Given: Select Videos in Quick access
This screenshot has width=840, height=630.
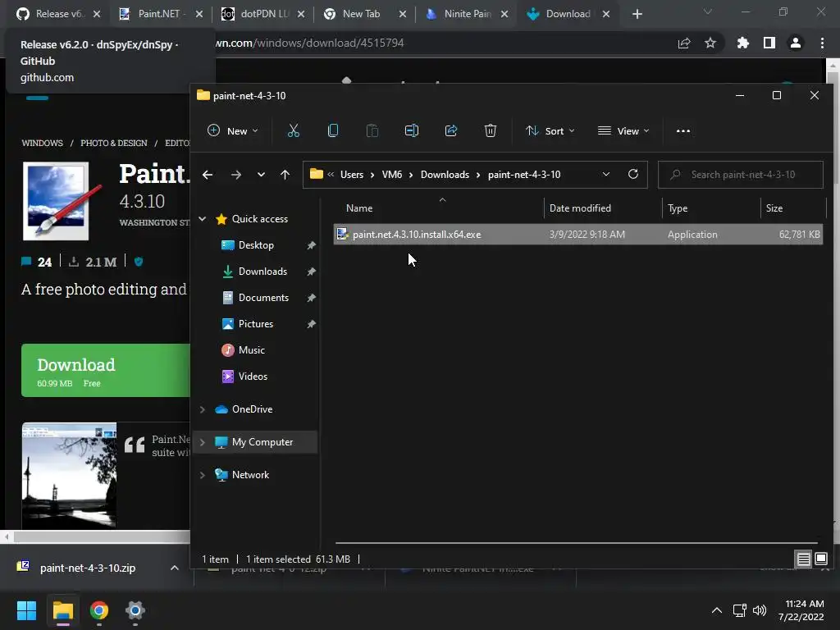Looking at the screenshot, I should tap(253, 376).
